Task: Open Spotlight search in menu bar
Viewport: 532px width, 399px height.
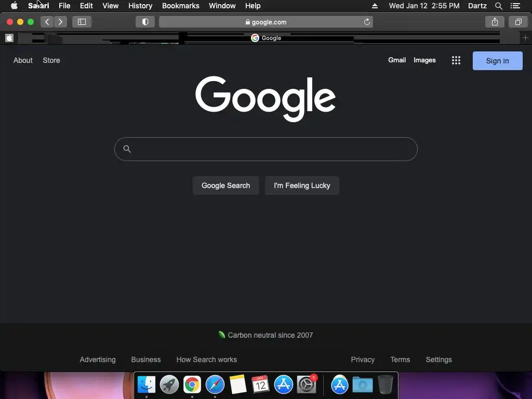Action: click(498, 6)
